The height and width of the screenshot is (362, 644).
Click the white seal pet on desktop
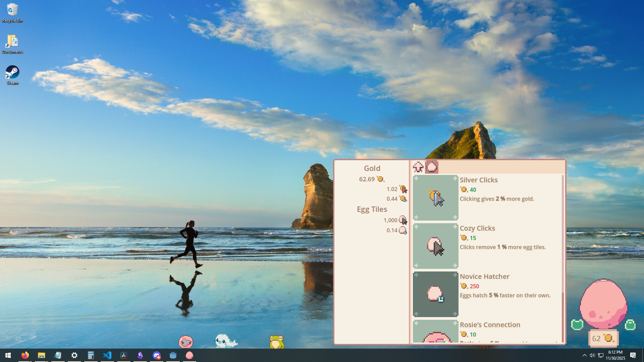click(x=225, y=341)
